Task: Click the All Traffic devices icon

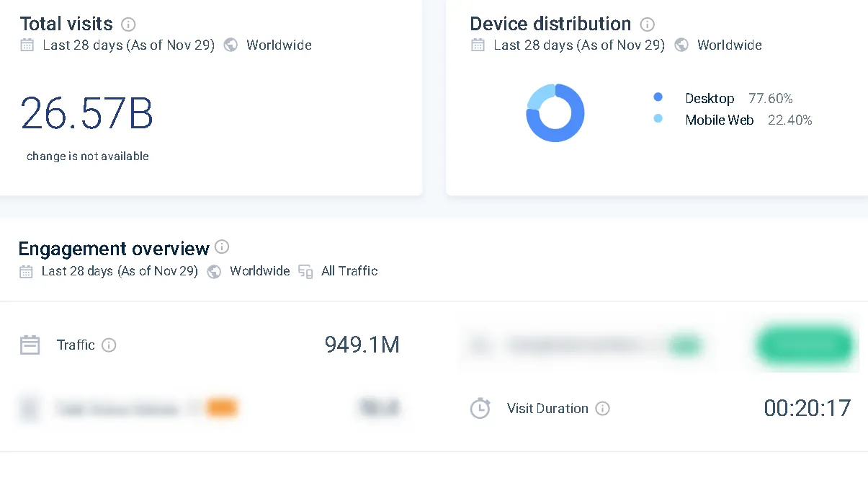Action: [305, 272]
